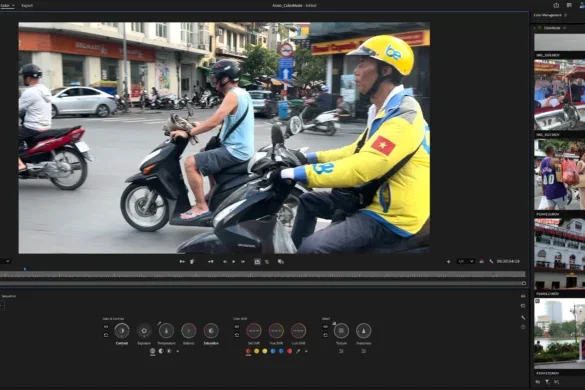This screenshot has height=390, width=585.
Task: Select the Sequence tab label
Action: coord(9,296)
